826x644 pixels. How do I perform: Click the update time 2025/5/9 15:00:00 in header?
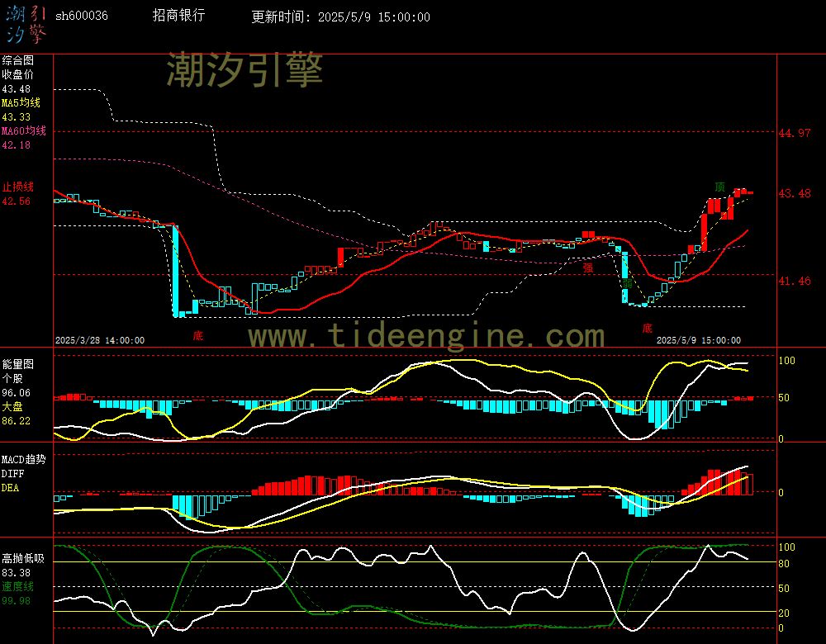pyautogui.click(x=374, y=17)
